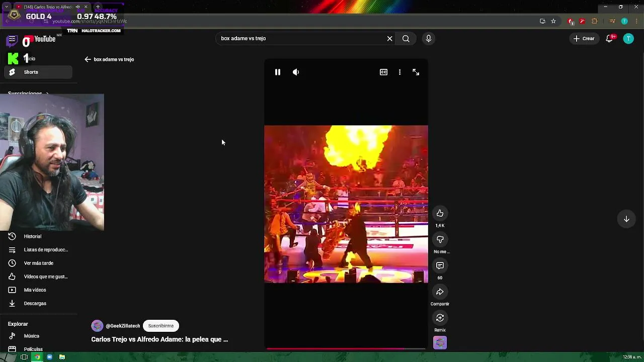Click the Descargas download arrow icon
Screen dimensions: 644x362
click(x=12, y=304)
